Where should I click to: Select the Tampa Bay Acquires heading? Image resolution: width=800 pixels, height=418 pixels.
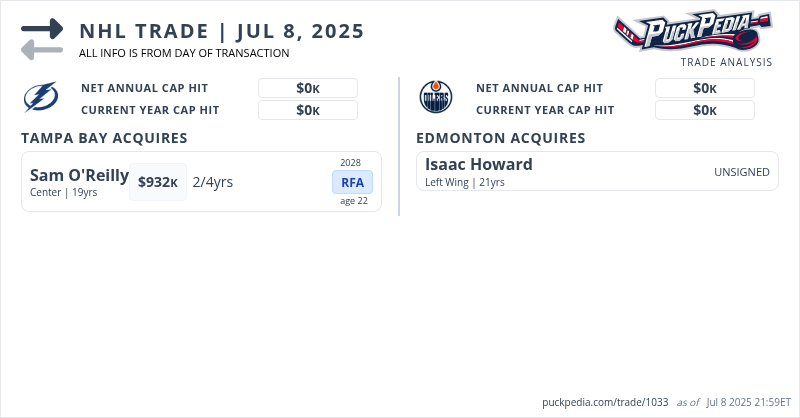coord(104,138)
